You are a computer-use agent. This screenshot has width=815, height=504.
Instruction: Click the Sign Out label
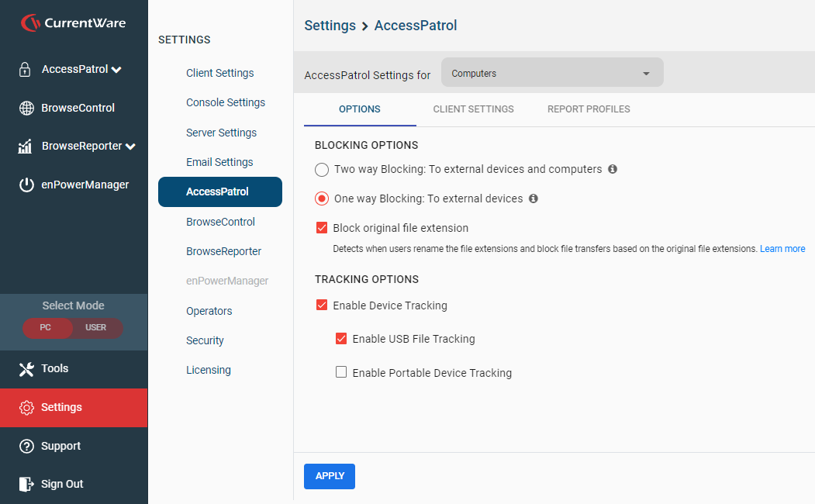62,485
